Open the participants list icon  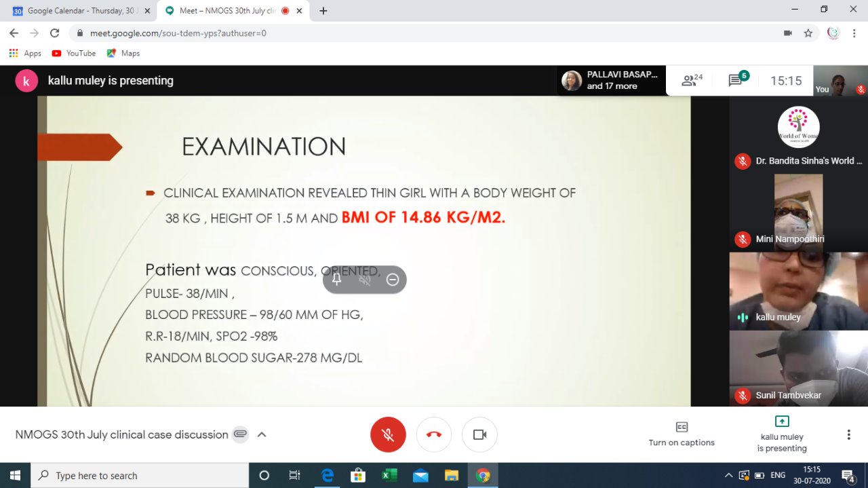coord(692,81)
